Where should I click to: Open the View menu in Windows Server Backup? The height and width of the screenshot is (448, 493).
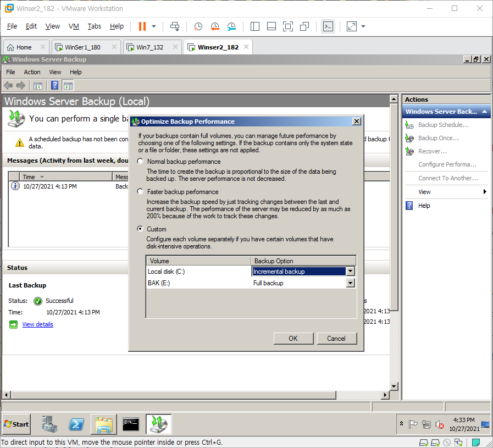[55, 72]
